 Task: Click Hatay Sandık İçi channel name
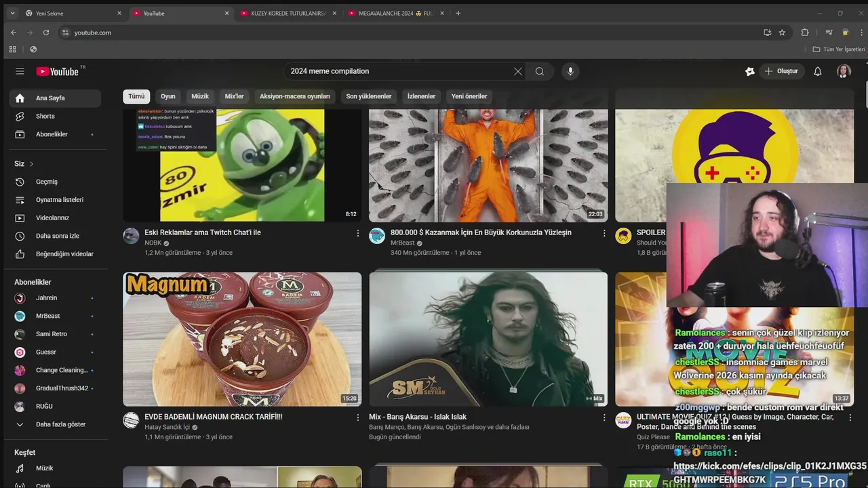167,428
